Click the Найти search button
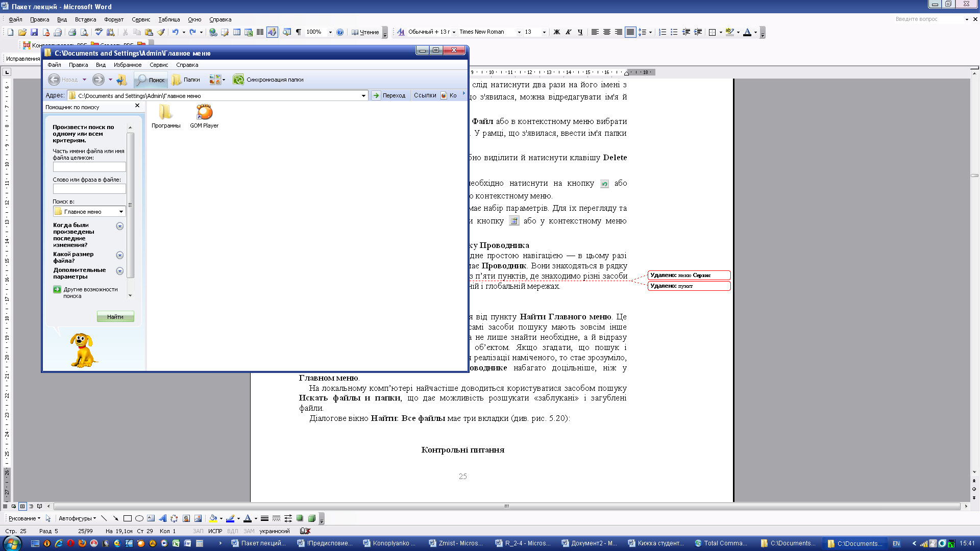This screenshot has width=980, height=551. coord(115,317)
